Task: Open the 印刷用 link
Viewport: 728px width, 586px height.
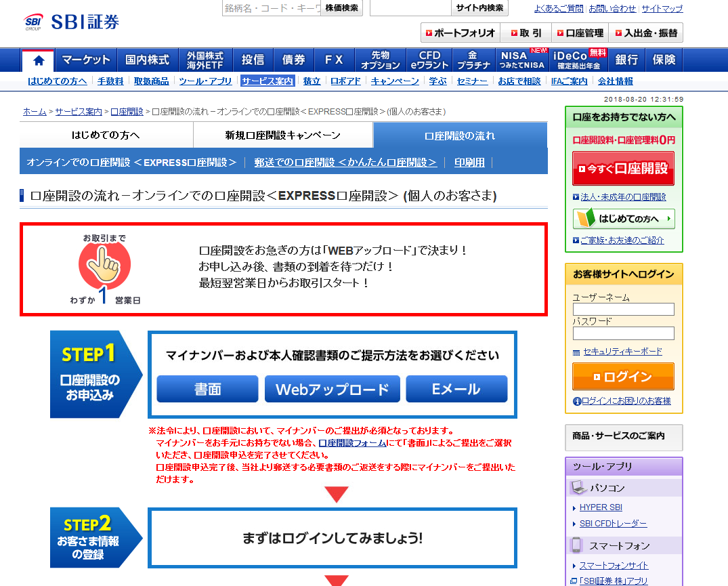Action: (x=469, y=163)
